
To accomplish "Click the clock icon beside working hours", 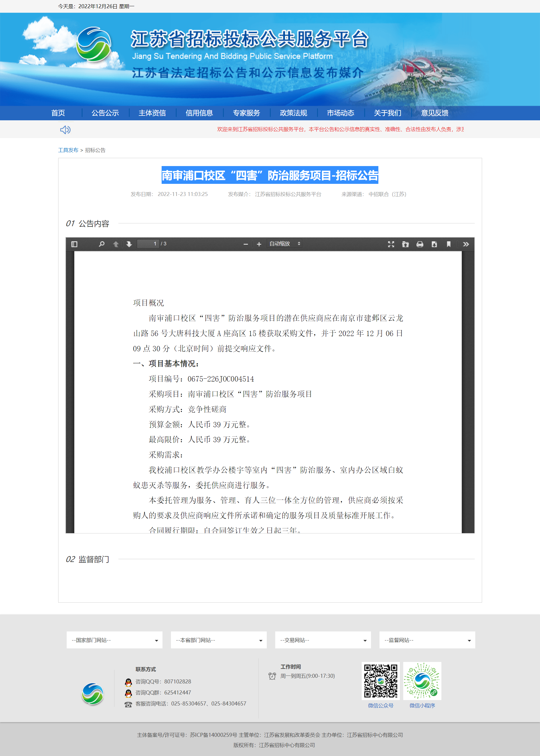I will pyautogui.click(x=272, y=676).
